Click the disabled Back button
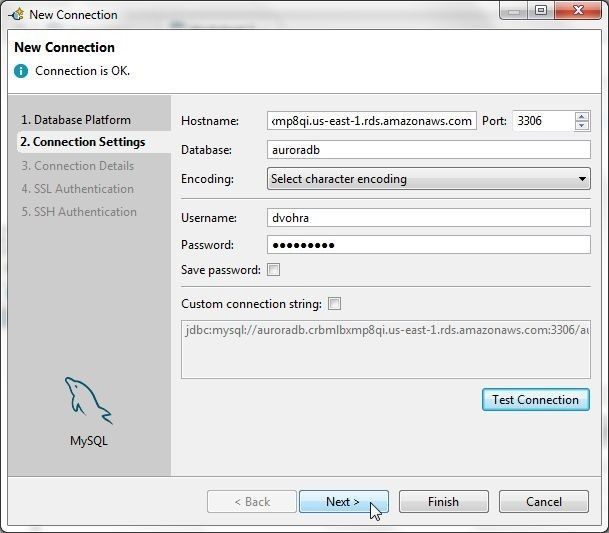 click(252, 502)
